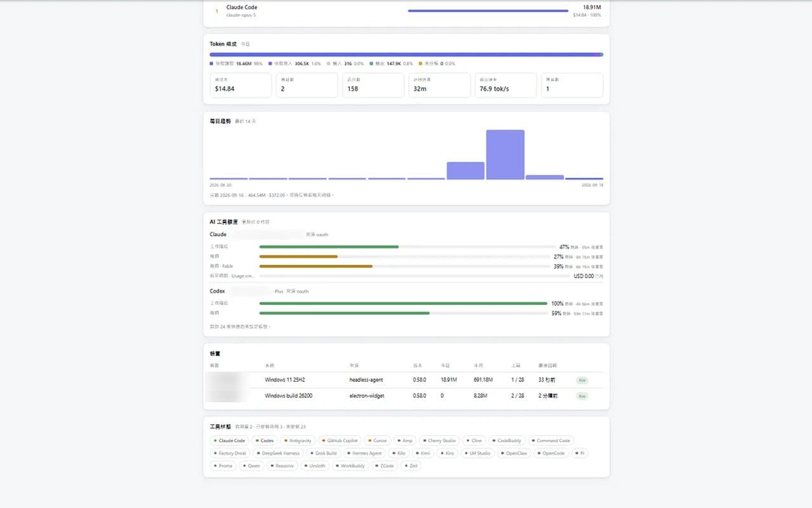Image resolution: width=812 pixels, height=508 pixels.
Task: Click the 32m stat card
Action: [x=440, y=85]
